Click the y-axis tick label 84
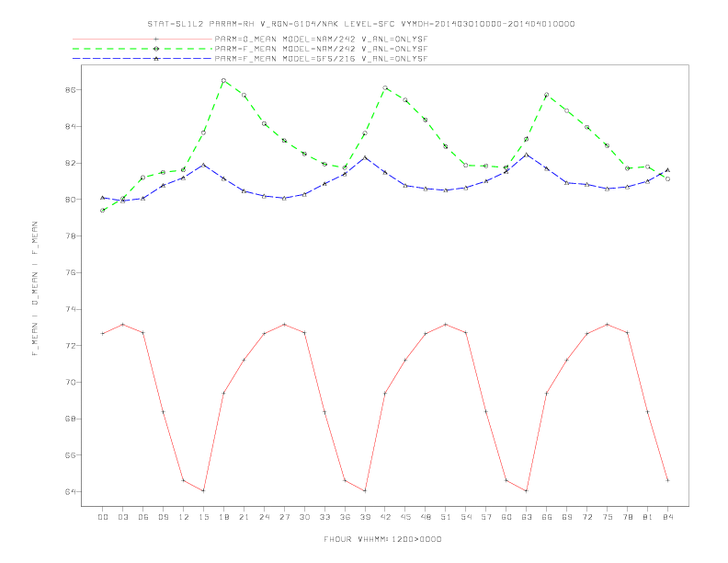The height and width of the screenshot is (563, 728). [71, 126]
